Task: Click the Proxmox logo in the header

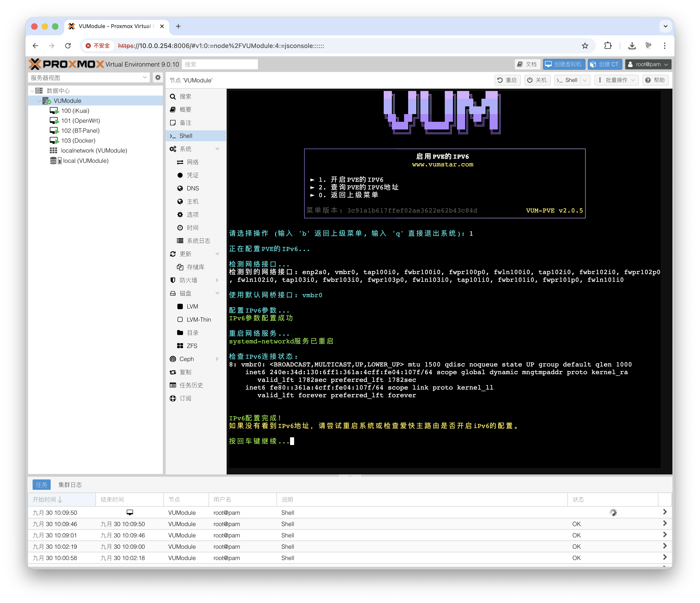Action: (66, 64)
